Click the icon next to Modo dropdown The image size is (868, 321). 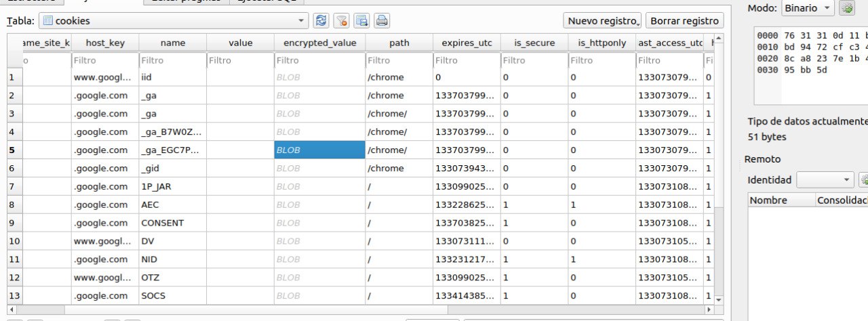[x=847, y=8]
